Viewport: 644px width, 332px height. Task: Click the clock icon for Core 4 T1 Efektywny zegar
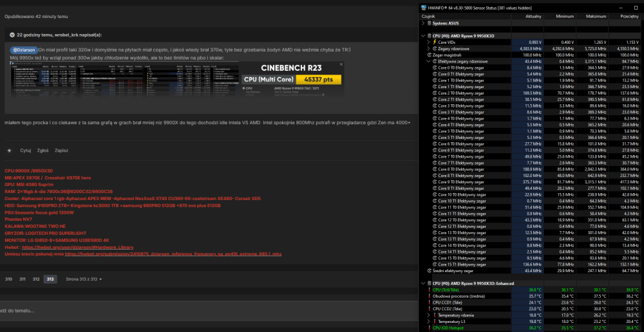click(x=435, y=125)
